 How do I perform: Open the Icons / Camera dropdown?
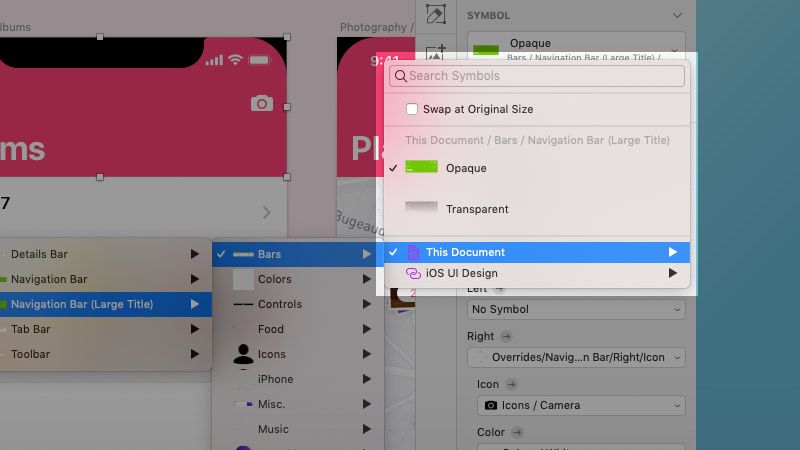click(x=581, y=405)
